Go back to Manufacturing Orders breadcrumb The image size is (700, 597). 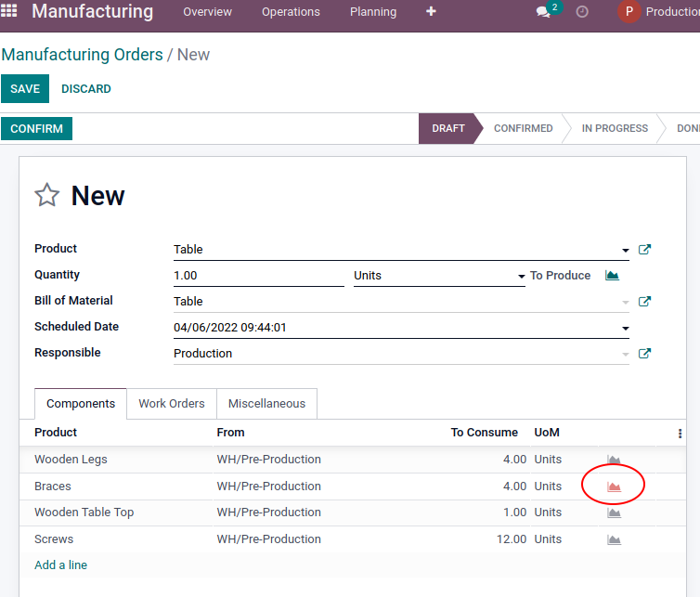(x=82, y=55)
